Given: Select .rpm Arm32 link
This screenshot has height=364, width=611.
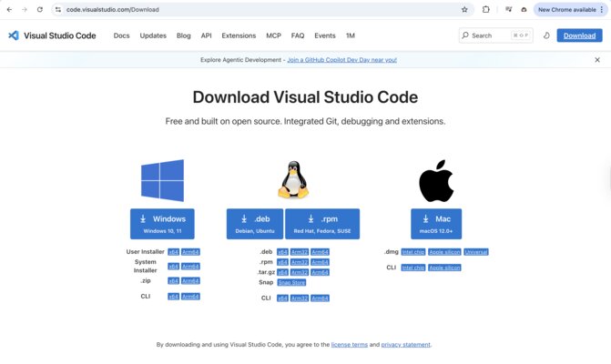Looking at the screenshot, I should pyautogui.click(x=300, y=262).
